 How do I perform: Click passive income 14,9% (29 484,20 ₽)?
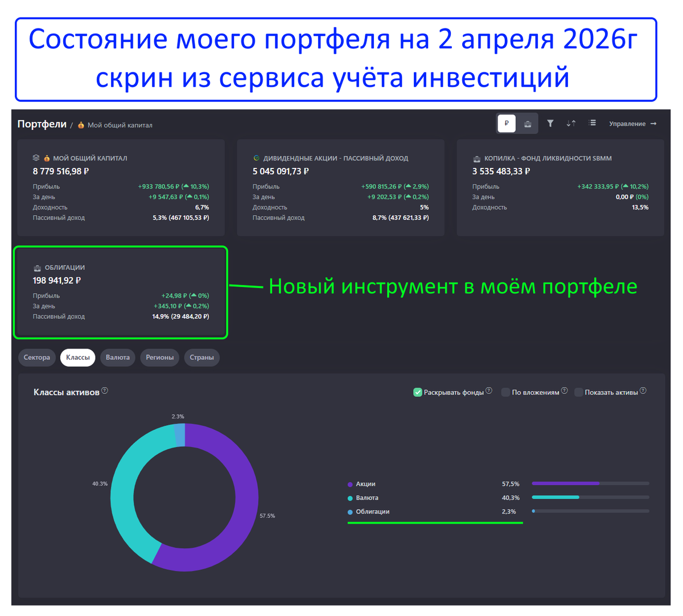[181, 317]
